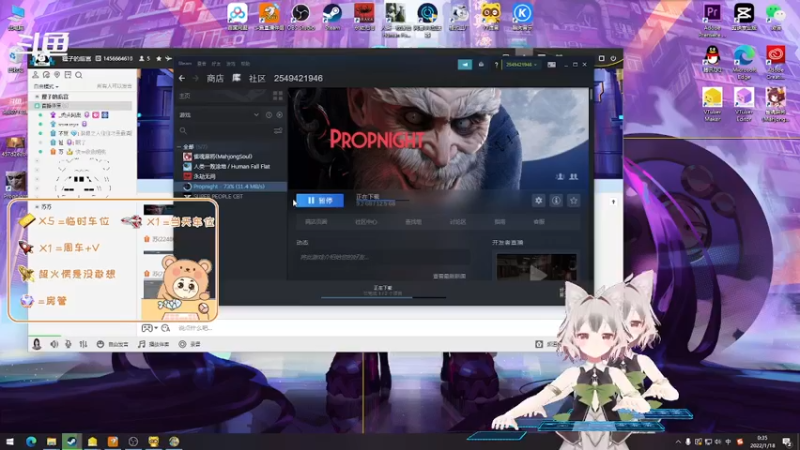Viewport: 800px width, 450px height.
Task: Collapse the 全部 games list
Action: click(180, 147)
